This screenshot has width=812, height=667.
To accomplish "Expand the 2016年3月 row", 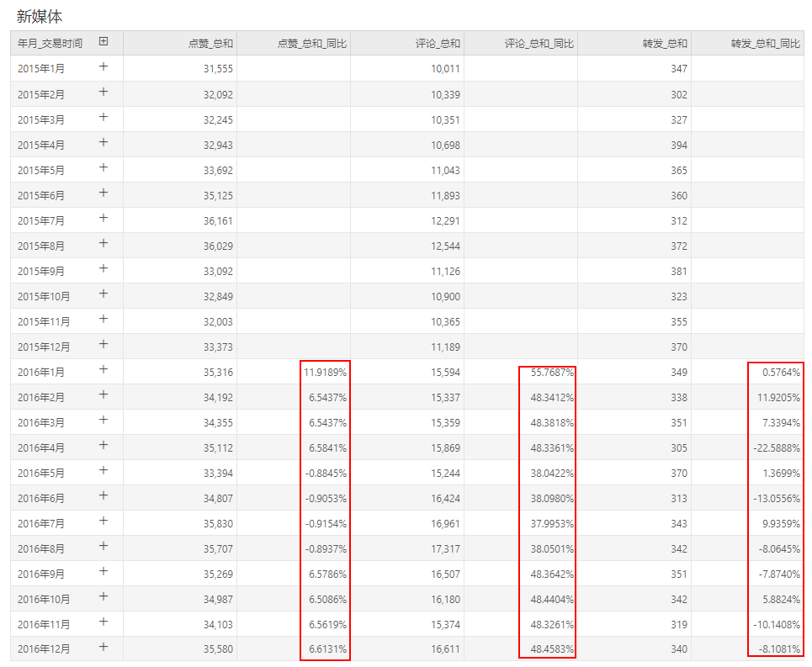I will 103,420.
